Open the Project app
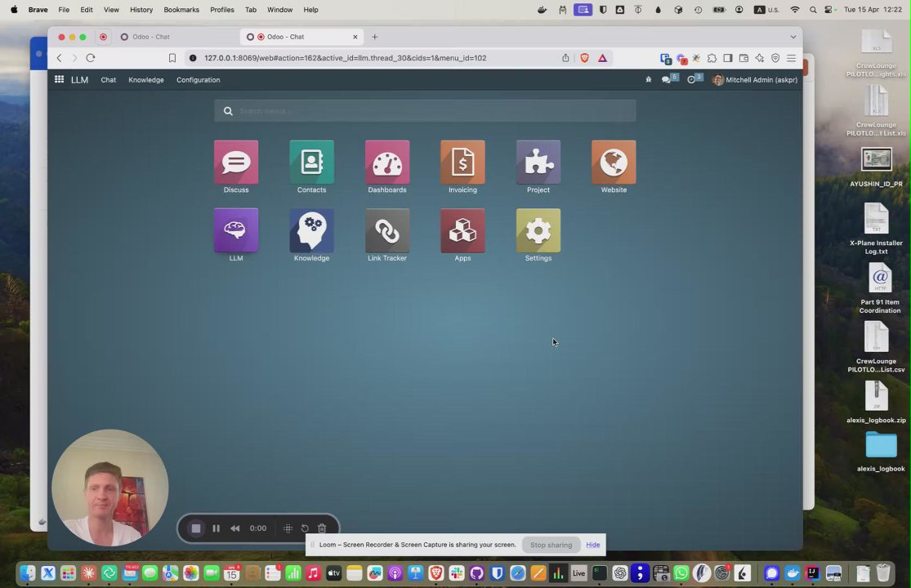 (538, 163)
